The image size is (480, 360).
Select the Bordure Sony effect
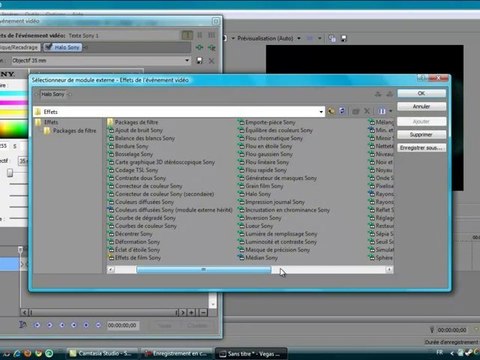131,146
